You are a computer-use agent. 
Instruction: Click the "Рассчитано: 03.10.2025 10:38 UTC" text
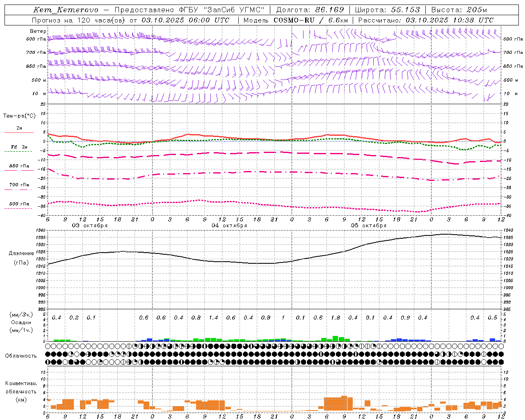pos(426,20)
